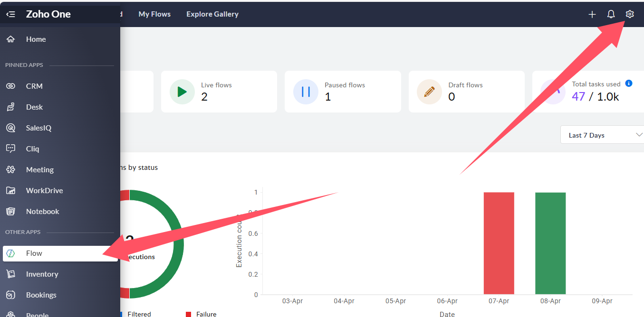
Task: Click the green segment of the donut chart
Action: pos(178,244)
